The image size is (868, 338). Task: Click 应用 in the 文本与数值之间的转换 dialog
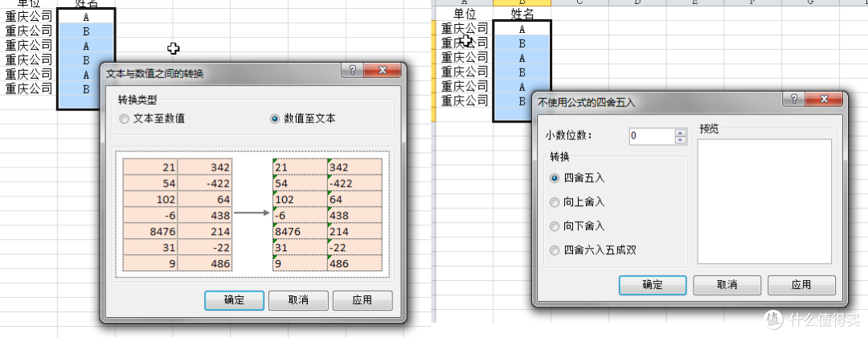pos(362,300)
